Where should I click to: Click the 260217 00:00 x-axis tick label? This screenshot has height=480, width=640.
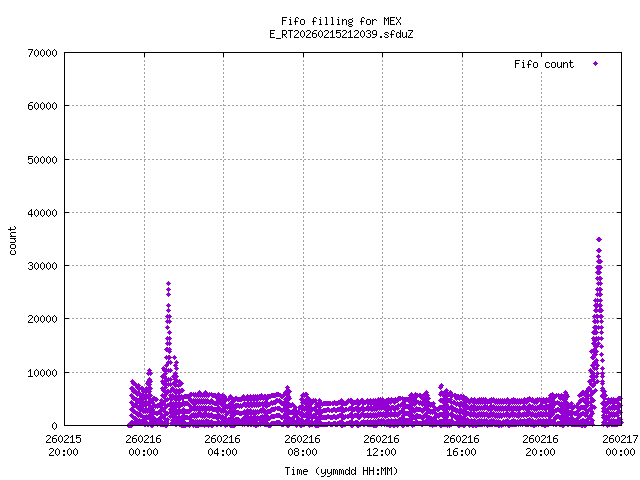pyautogui.click(x=619, y=444)
